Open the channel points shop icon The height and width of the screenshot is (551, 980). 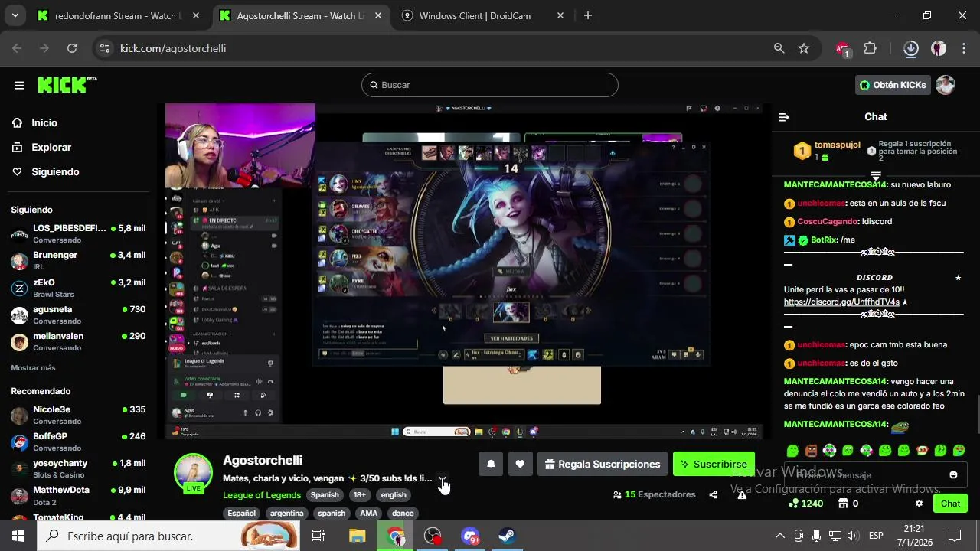(843, 504)
